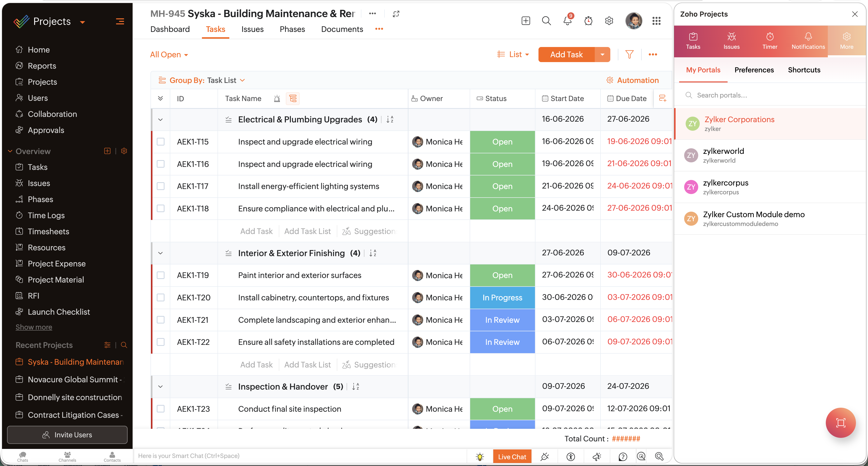Open the Projects app switcher dropdown
Viewport: 868px width, 466px height.
point(82,22)
